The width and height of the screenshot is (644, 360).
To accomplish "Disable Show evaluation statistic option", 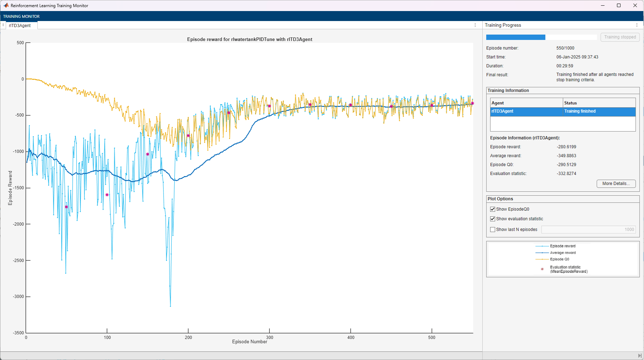I will [x=493, y=219].
